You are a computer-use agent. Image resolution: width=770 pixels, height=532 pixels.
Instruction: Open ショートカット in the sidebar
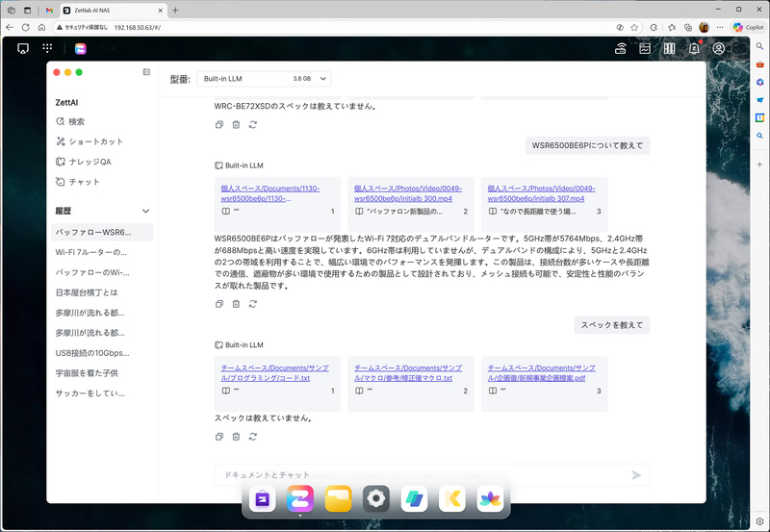(x=90, y=141)
